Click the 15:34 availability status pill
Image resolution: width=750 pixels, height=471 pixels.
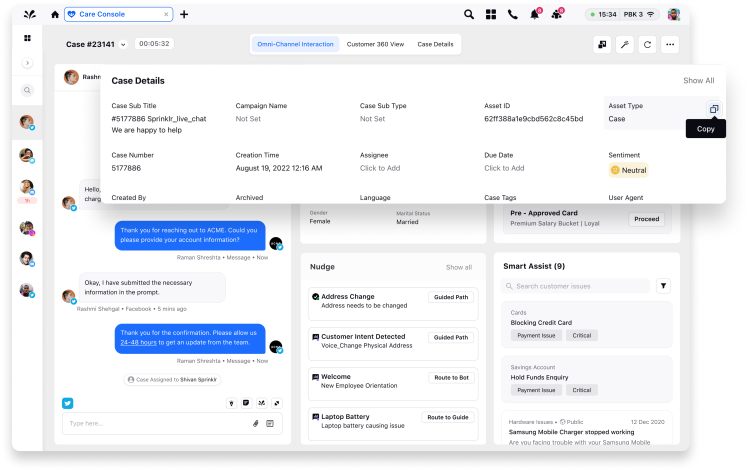coord(603,14)
